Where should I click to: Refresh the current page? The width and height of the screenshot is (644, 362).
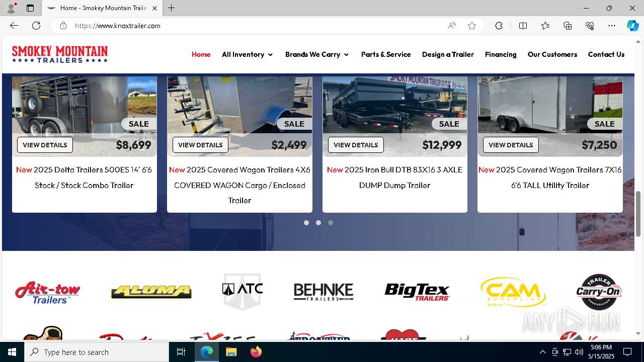[36, 26]
